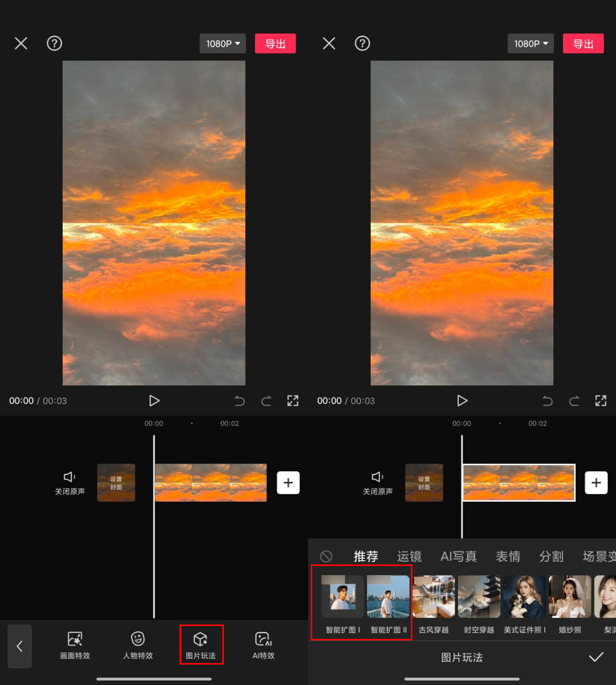The height and width of the screenshot is (685, 616).
Task: Collapse the toolbar with the left chevron
Action: (x=19, y=646)
